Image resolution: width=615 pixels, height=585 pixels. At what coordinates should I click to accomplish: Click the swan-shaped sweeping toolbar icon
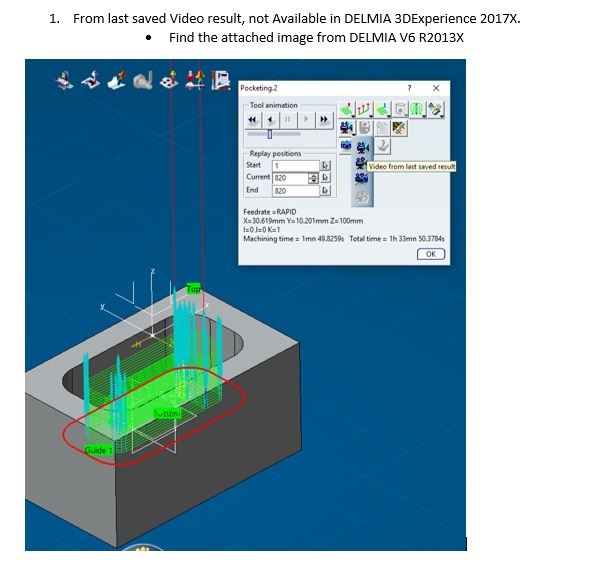coord(91,80)
